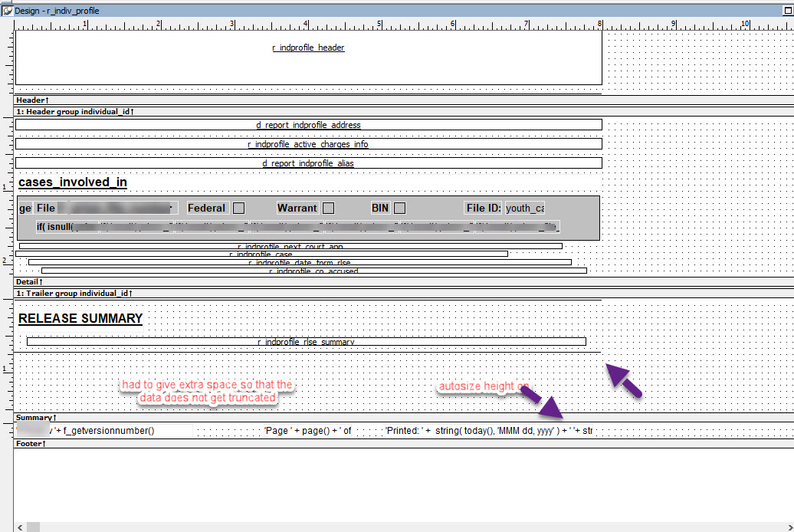The width and height of the screenshot is (794, 532).
Task: Select the 'Page' + page() computed field
Action: pos(307,431)
